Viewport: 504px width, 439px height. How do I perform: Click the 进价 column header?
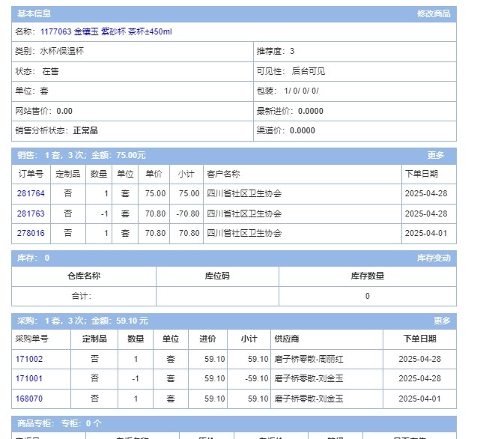[207, 339]
